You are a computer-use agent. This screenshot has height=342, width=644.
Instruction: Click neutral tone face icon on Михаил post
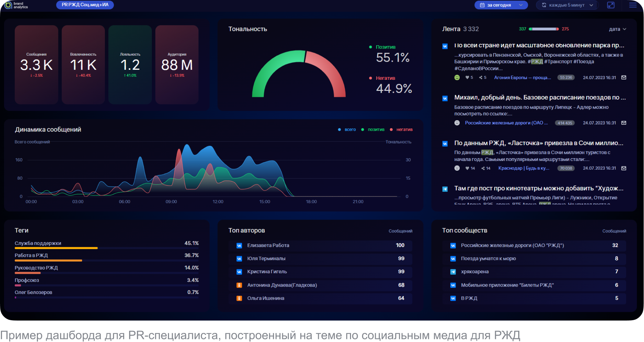coord(457,123)
